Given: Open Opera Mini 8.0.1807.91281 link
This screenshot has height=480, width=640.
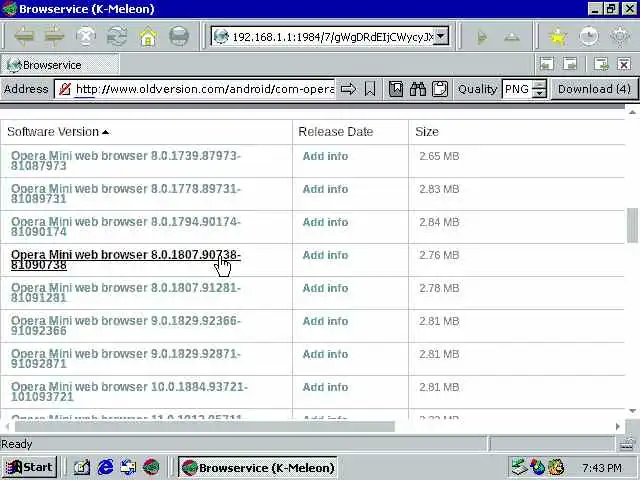Looking at the screenshot, I should tap(126, 293).
